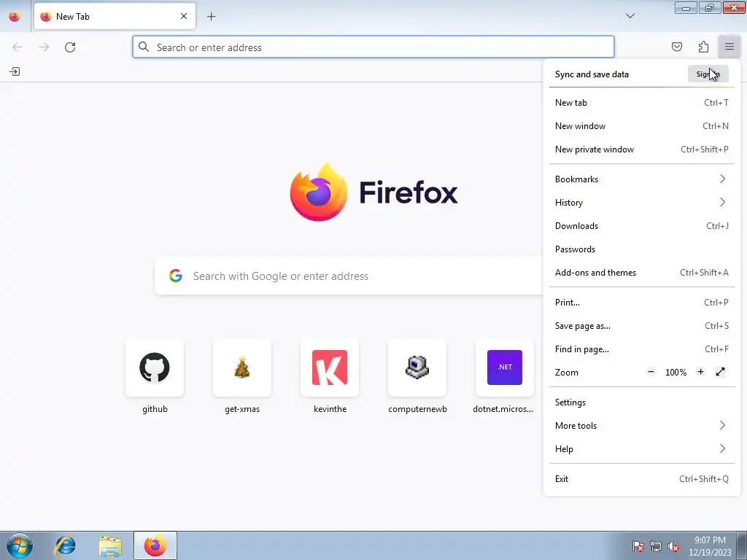Open the computernewb shortcut tile
The height and width of the screenshot is (560, 747).
click(x=417, y=376)
